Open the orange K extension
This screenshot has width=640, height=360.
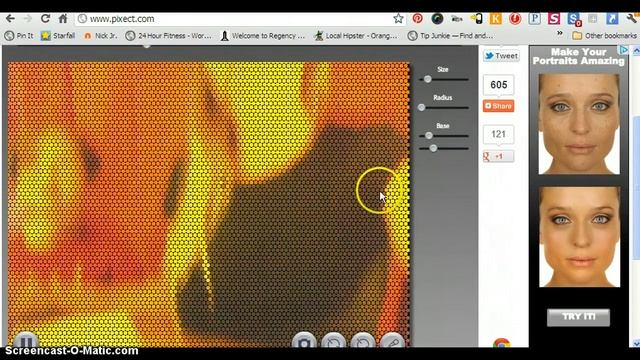496,18
